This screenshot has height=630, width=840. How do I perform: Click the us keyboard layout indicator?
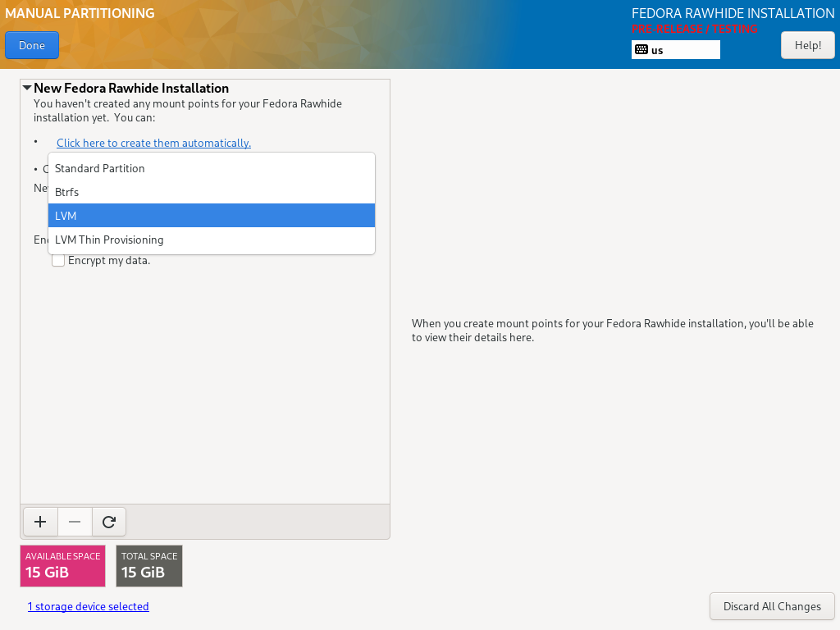pyautogui.click(x=676, y=50)
